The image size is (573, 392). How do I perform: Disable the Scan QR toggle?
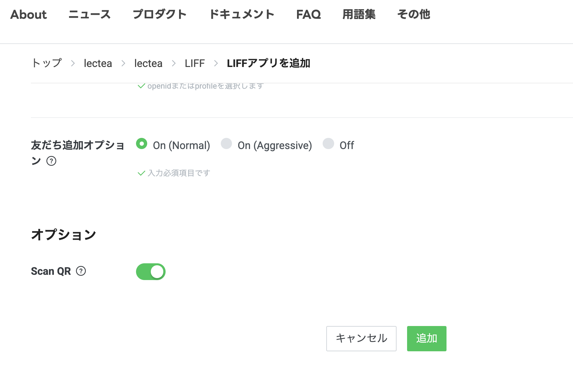pyautogui.click(x=150, y=272)
